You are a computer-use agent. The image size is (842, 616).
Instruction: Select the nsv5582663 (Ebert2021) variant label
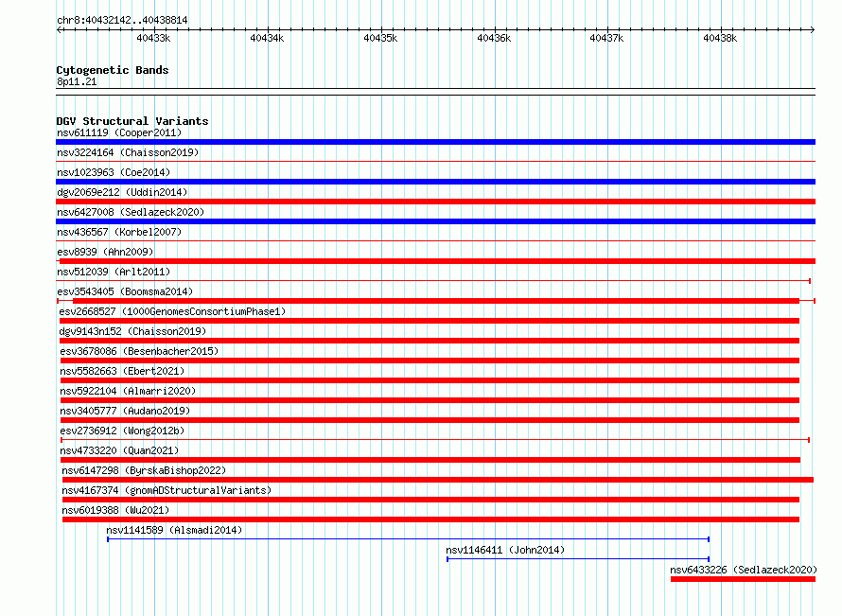click(x=122, y=371)
